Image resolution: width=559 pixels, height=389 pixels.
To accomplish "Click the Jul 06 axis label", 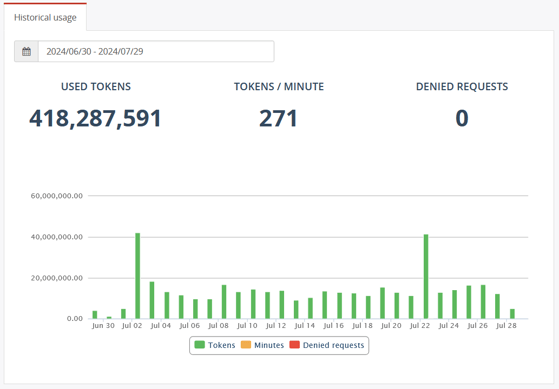I will pyautogui.click(x=190, y=326).
